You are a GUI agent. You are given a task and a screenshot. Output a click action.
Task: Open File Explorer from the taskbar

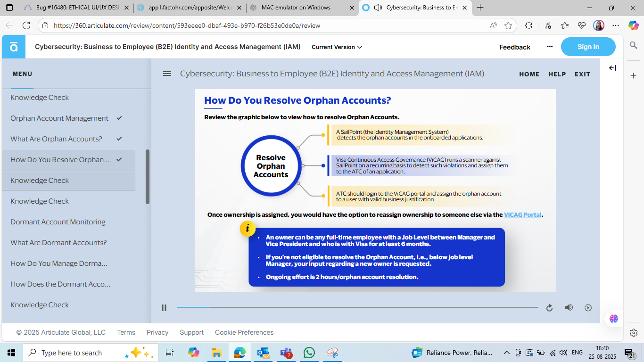coord(216,353)
